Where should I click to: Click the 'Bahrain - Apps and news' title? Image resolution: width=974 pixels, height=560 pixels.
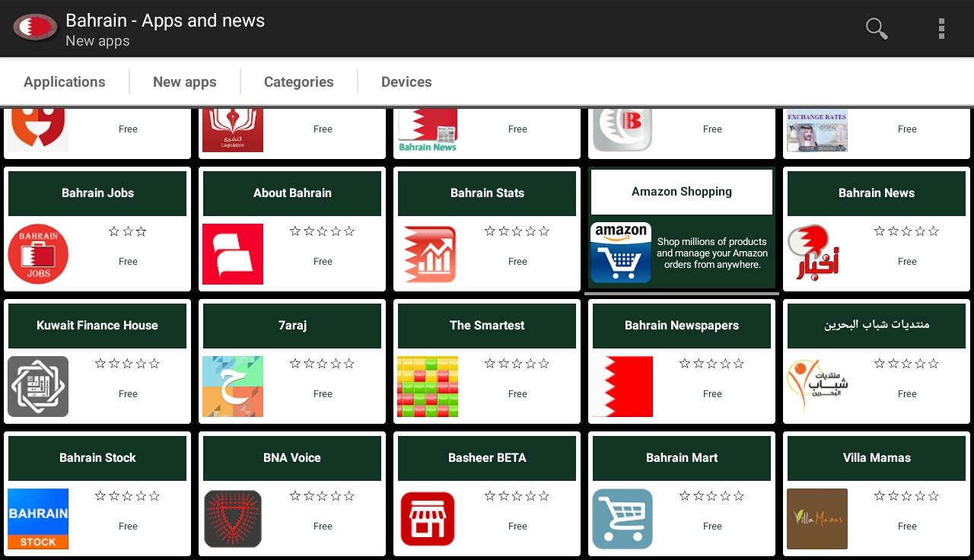tap(165, 21)
